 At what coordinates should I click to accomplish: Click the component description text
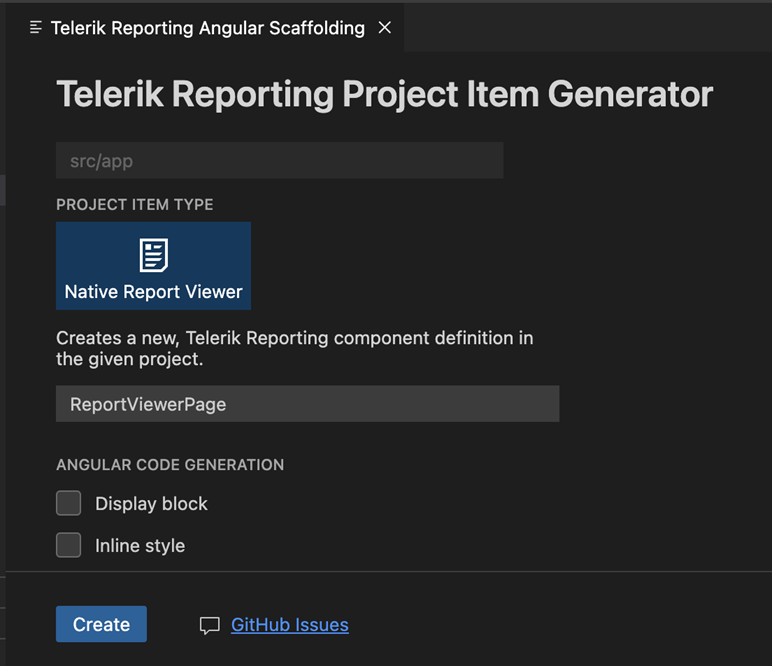click(294, 348)
